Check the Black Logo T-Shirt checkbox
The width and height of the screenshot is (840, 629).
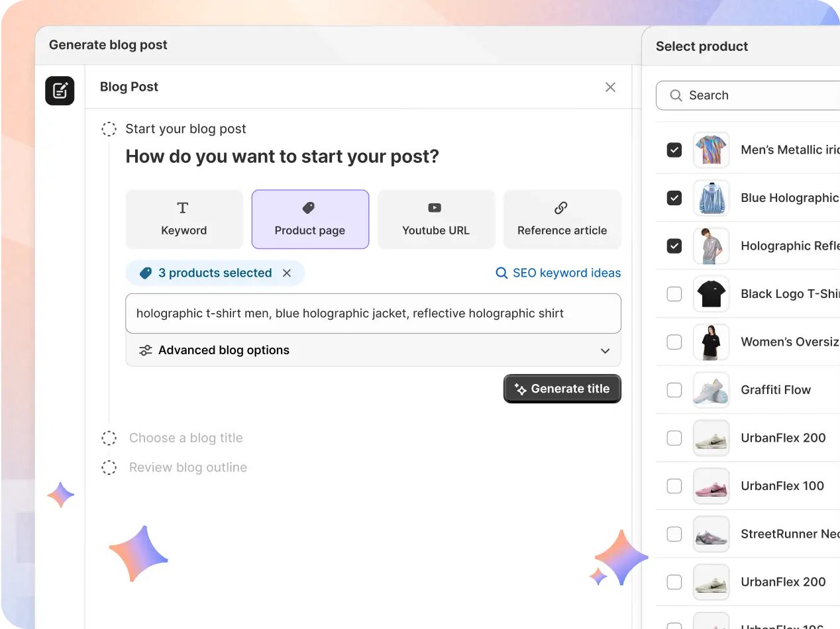[x=674, y=294]
